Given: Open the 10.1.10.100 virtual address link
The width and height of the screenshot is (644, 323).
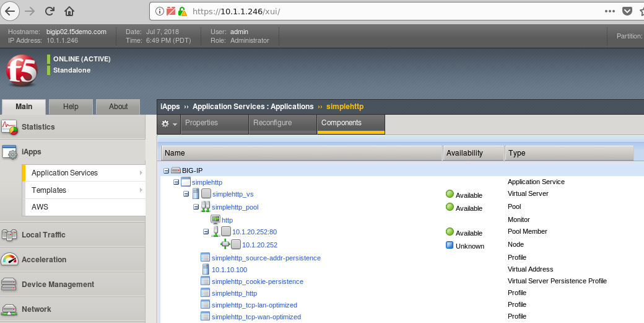Looking at the screenshot, I should tap(230, 270).
